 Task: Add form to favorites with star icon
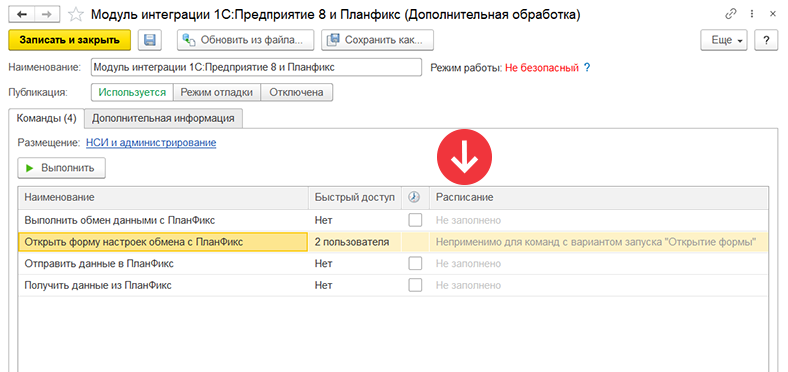(75, 15)
